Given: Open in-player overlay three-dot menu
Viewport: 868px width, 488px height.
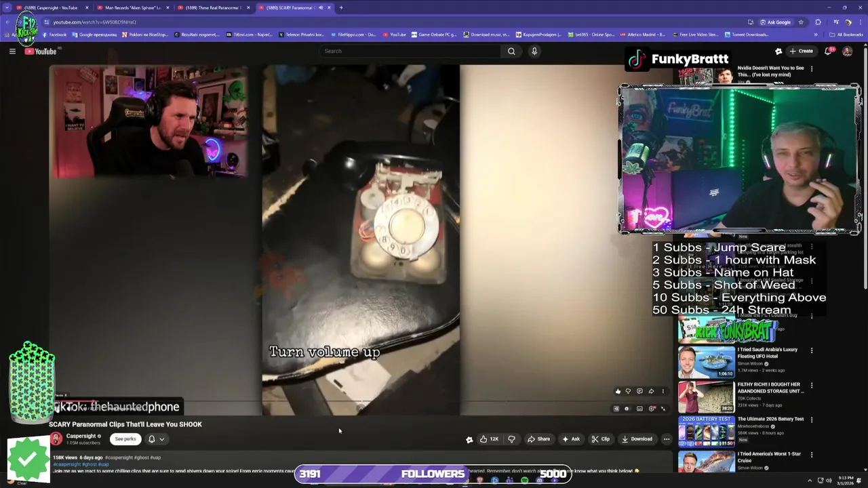Looking at the screenshot, I should (663, 391).
